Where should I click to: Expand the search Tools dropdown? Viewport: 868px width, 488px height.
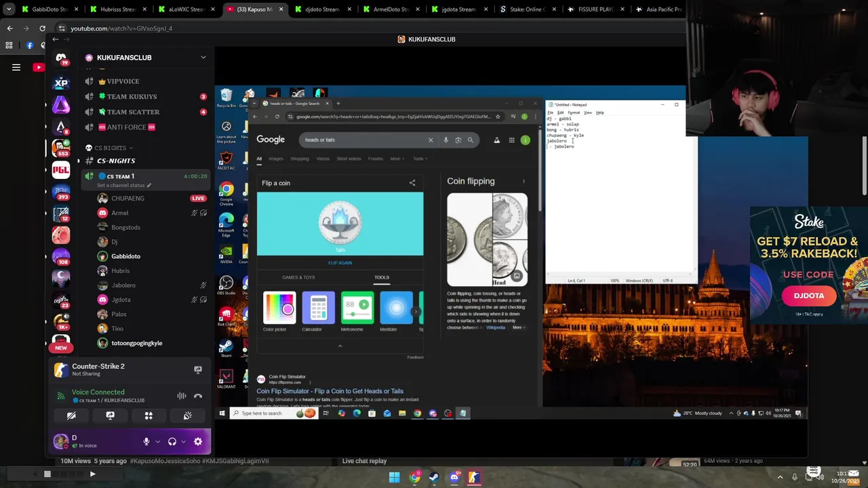[420, 159]
